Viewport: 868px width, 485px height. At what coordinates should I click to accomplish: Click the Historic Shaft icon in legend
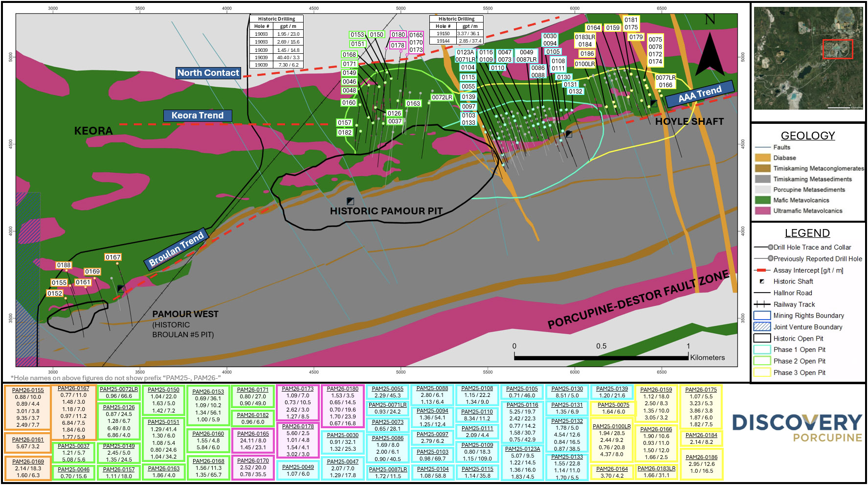[762, 281]
